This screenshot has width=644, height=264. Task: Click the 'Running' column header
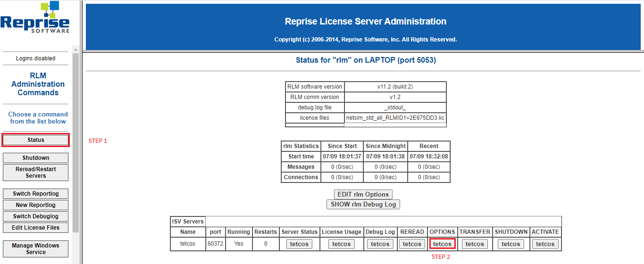pos(239,232)
